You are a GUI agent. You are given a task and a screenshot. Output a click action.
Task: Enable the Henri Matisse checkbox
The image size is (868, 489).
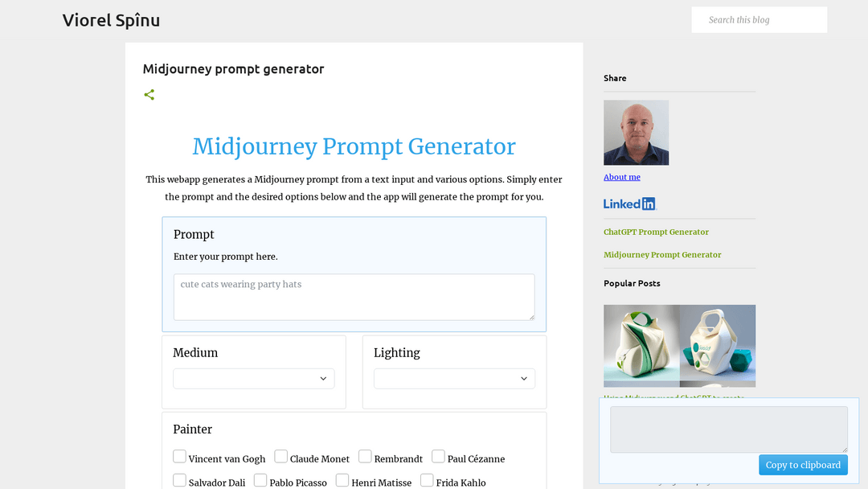pyautogui.click(x=342, y=480)
